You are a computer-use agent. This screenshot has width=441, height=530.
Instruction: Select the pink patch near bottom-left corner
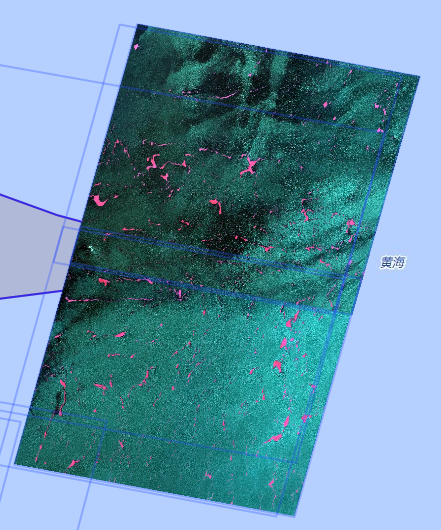click(x=73, y=463)
